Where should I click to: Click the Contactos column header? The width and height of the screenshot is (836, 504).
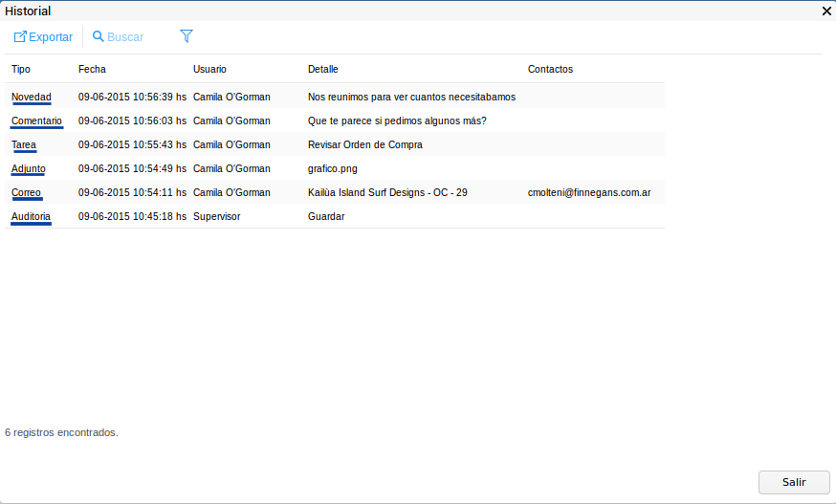click(x=550, y=69)
